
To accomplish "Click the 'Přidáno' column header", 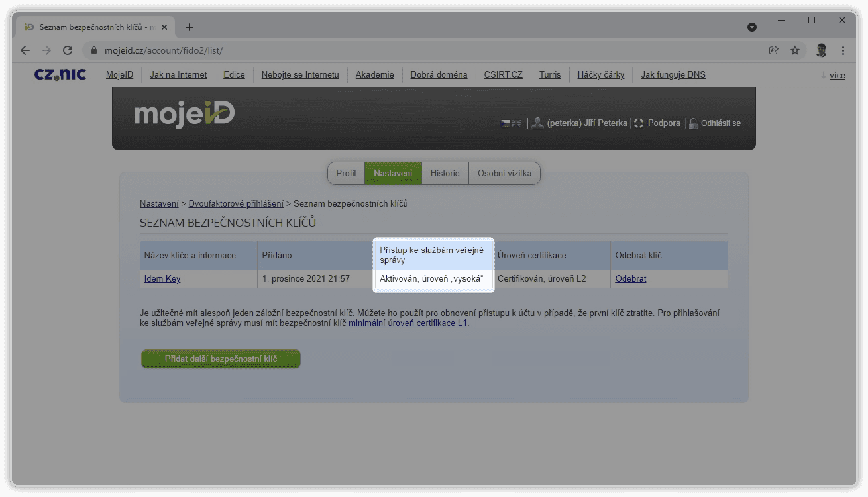I will pyautogui.click(x=315, y=256).
